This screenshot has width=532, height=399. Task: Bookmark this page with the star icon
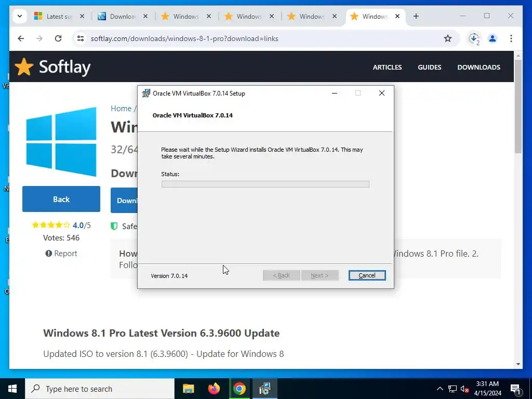tap(448, 38)
